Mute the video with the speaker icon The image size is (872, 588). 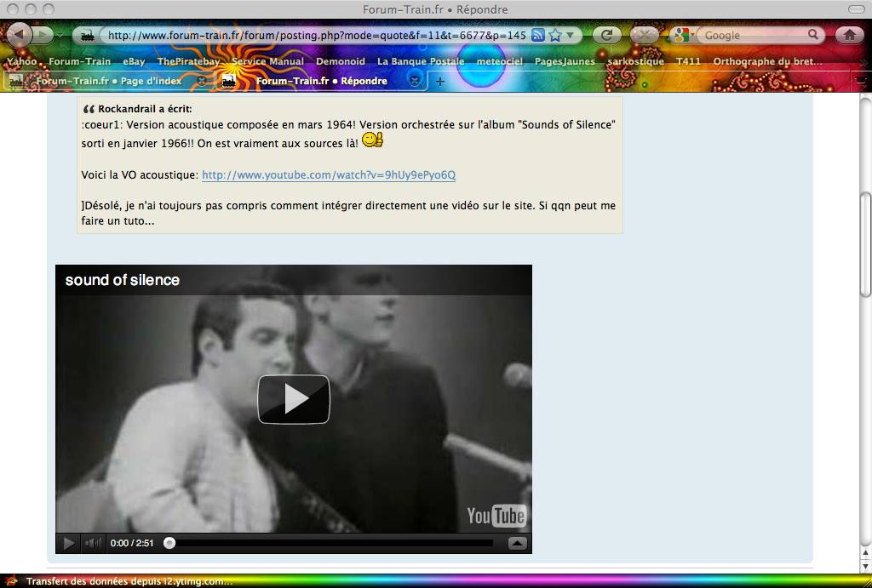click(x=93, y=543)
